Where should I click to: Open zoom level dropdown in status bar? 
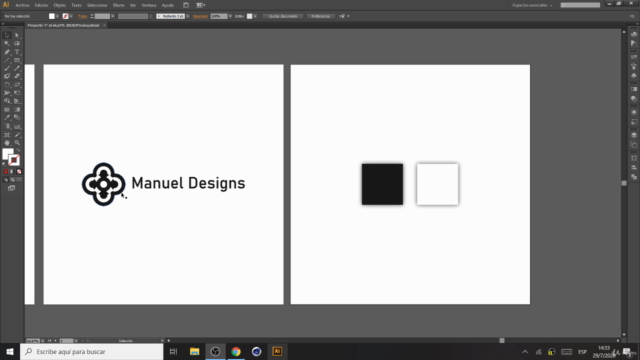pyautogui.click(x=42, y=341)
